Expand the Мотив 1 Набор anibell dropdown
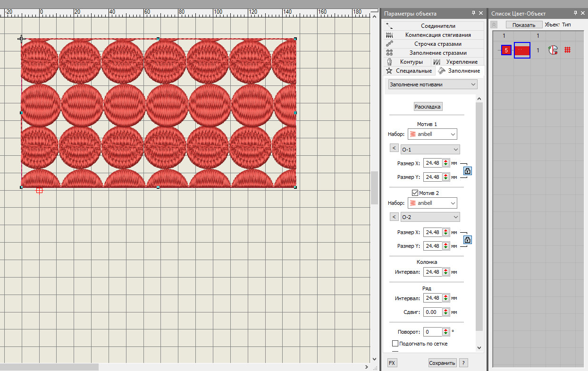Screen dimensions: 588x371 432,134
